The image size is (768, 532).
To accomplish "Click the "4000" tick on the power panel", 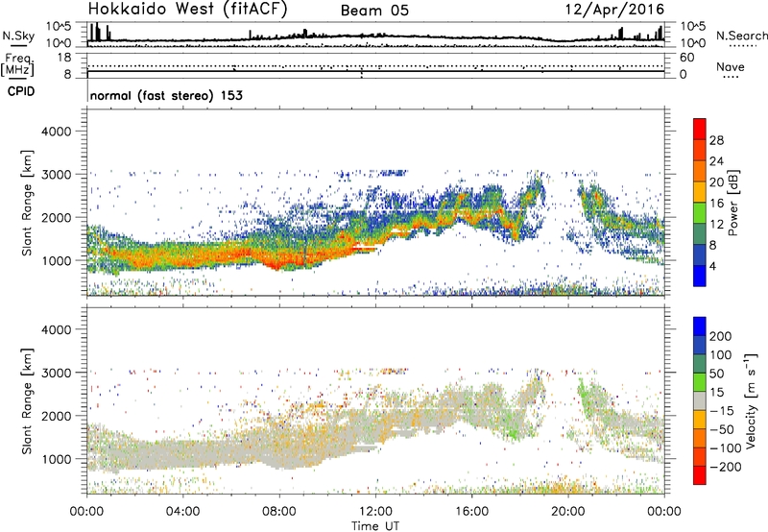I will pyautogui.click(x=56, y=132).
